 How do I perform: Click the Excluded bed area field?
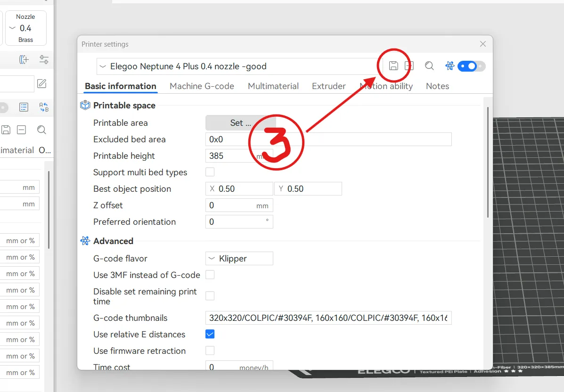(328, 139)
